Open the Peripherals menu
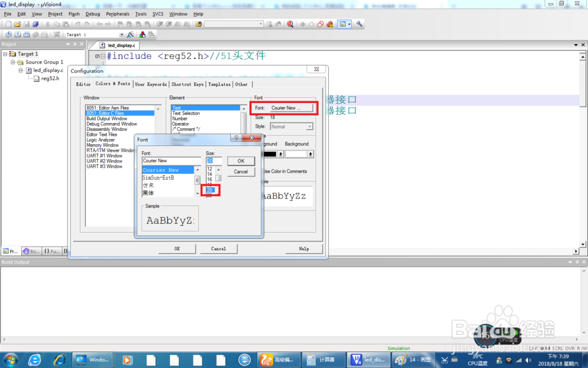 pos(118,14)
